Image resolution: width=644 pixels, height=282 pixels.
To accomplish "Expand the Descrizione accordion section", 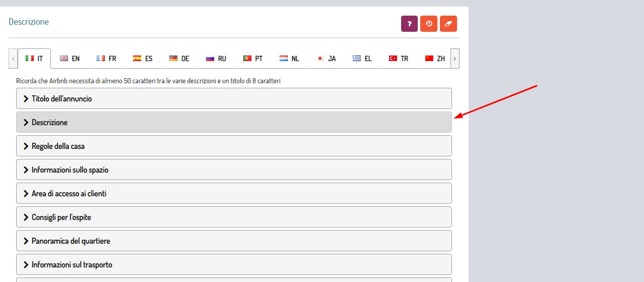I will [x=234, y=122].
